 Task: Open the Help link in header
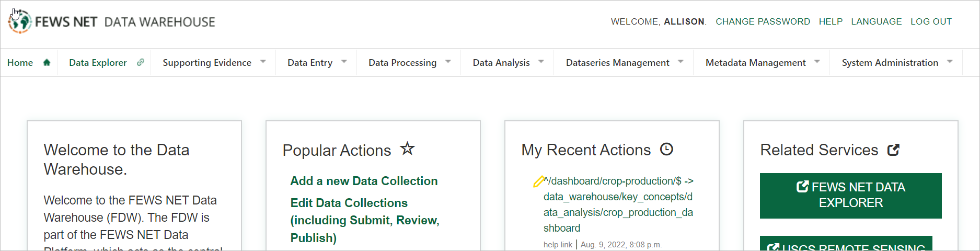coord(831,21)
